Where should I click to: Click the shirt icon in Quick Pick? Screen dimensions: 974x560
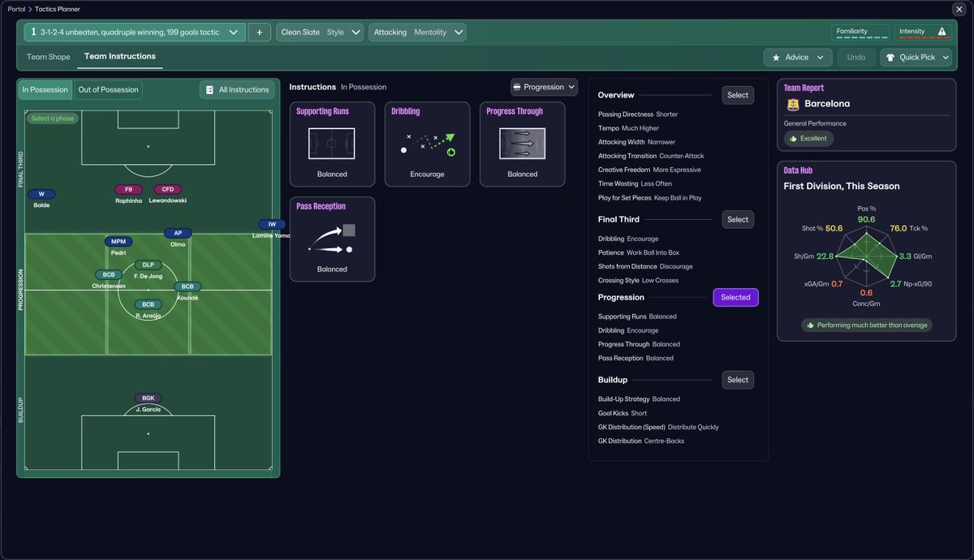tap(890, 58)
